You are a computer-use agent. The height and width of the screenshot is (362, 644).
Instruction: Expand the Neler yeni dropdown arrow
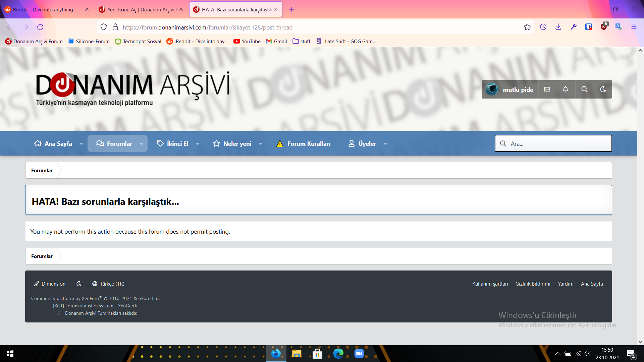coord(261,144)
